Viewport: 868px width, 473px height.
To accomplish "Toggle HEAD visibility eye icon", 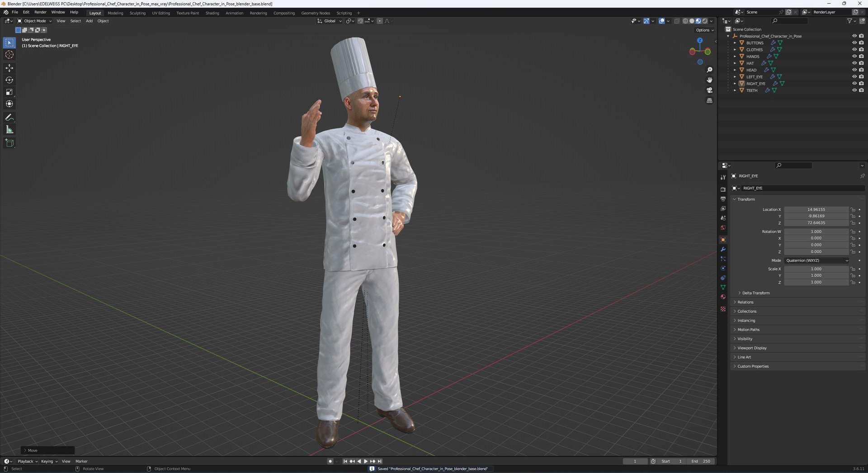I will (x=854, y=70).
